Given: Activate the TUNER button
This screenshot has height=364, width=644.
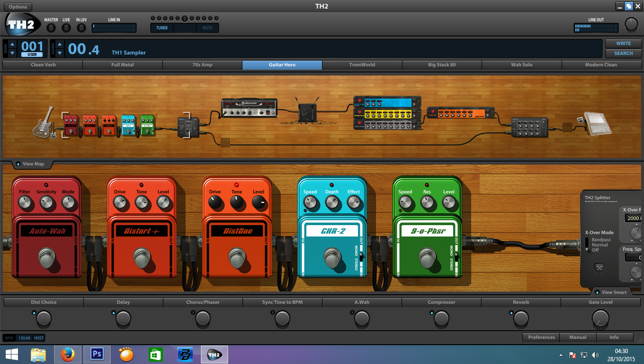Looking at the screenshot, I should [162, 28].
